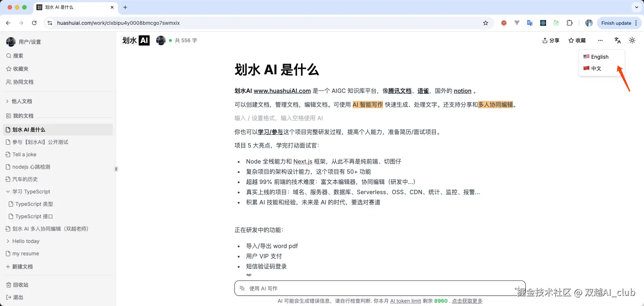Click 退出 to log out
Viewport: 644px width, 306px height.
[15, 297]
